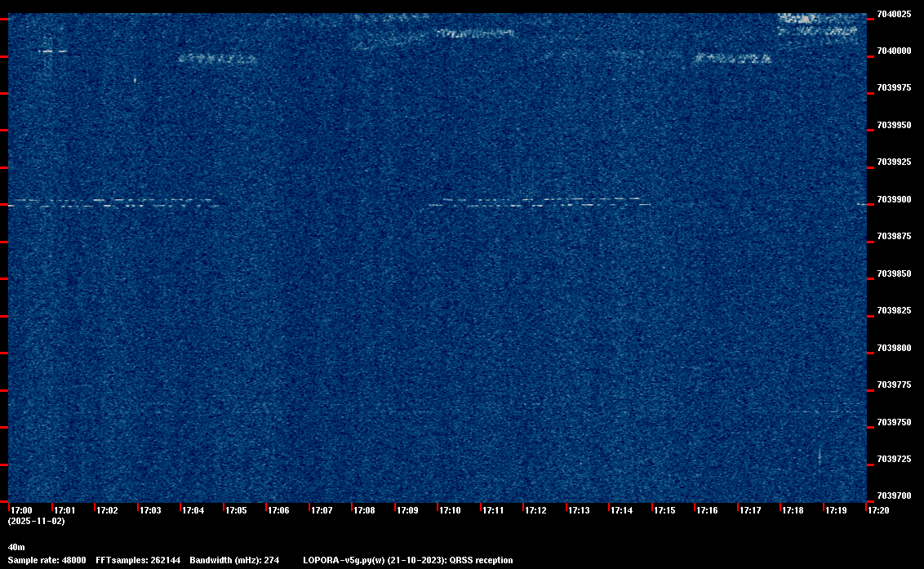Click the 7039825 frequency label
Viewport: 924px width, 569px height.
point(894,311)
